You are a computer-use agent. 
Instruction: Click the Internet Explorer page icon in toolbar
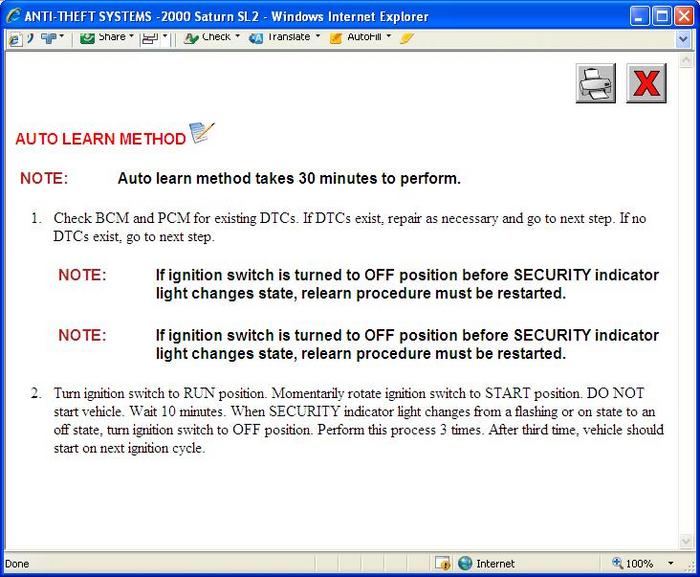[15, 39]
